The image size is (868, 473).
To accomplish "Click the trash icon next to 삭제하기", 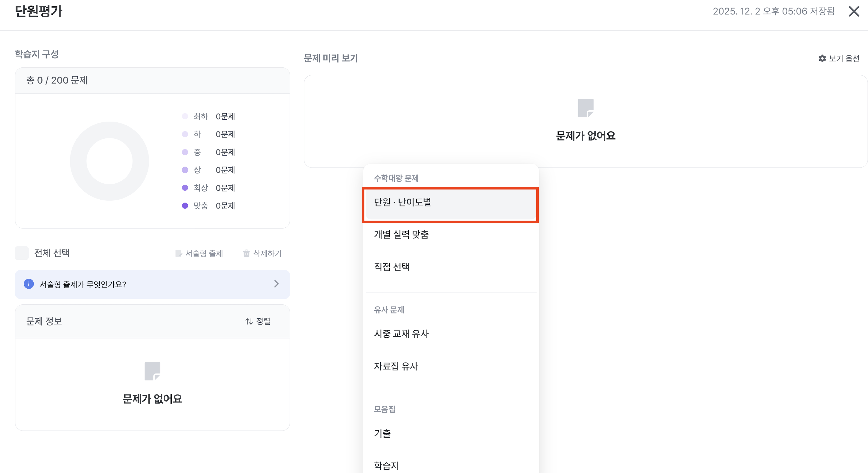I will tap(246, 253).
